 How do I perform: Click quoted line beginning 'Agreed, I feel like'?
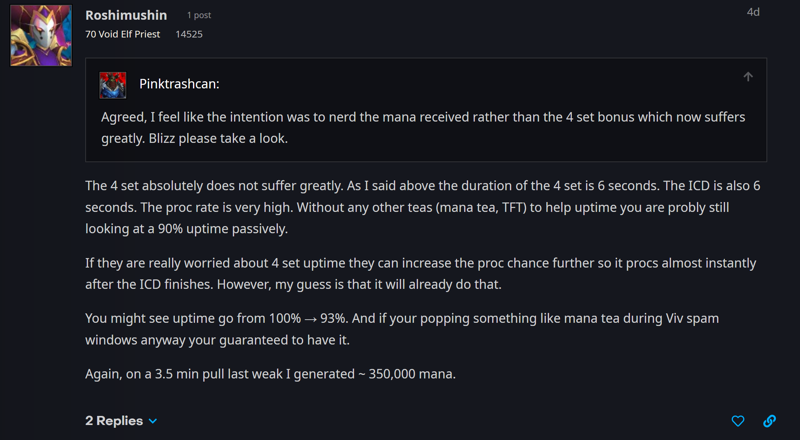423,117
